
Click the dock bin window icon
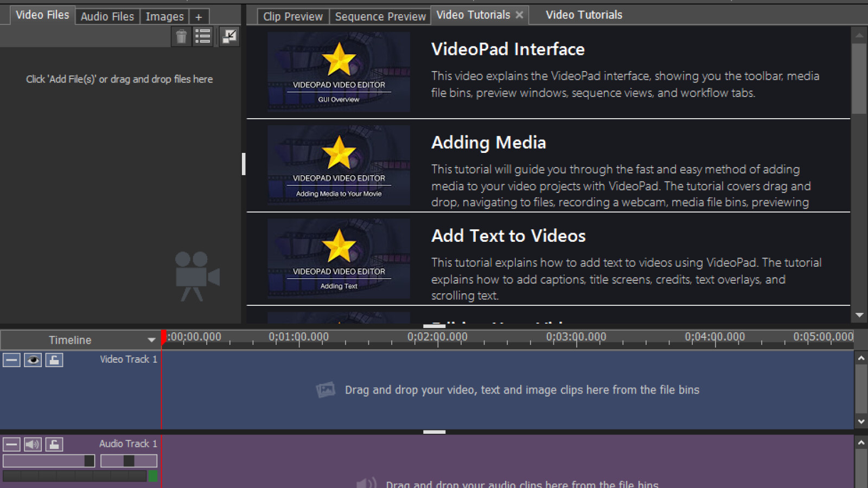228,36
